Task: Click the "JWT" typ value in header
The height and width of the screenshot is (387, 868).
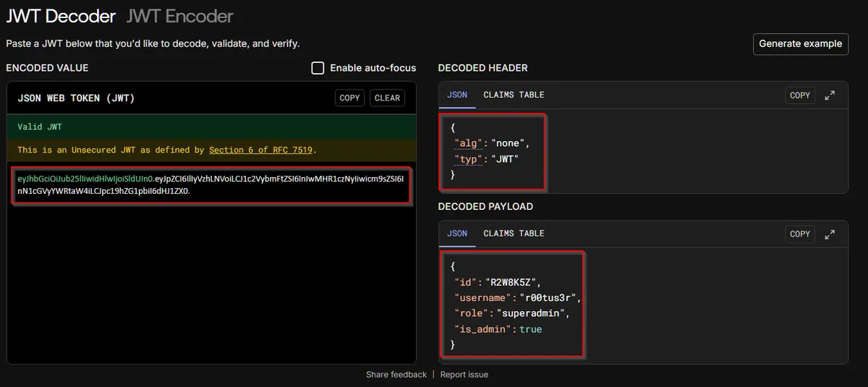Action: click(x=505, y=159)
